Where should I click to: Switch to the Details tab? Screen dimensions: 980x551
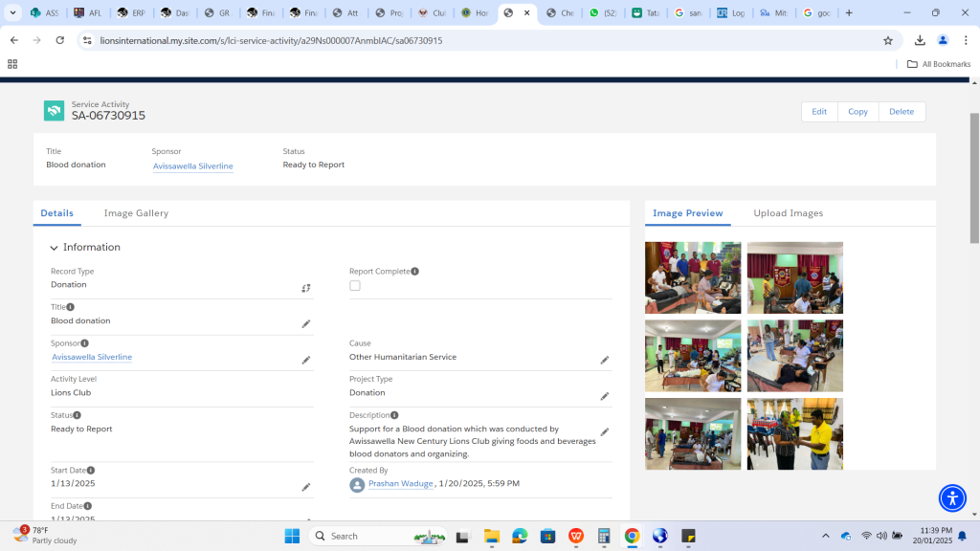56,213
